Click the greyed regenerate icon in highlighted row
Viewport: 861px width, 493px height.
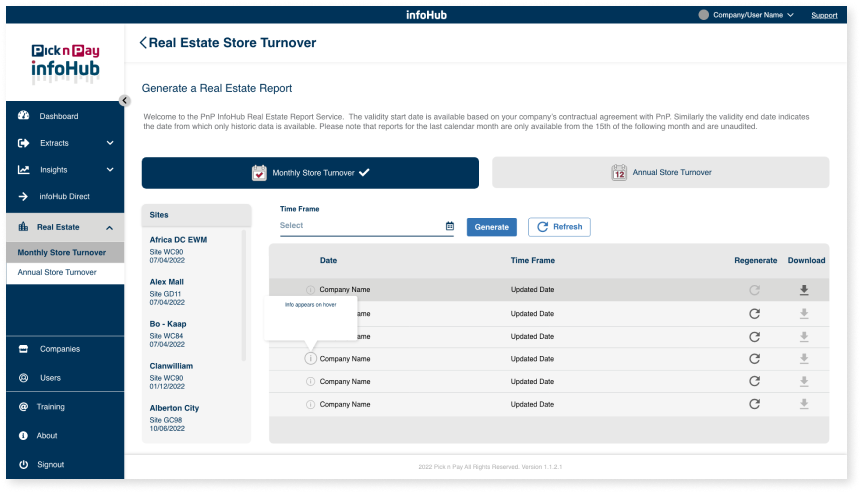(x=754, y=290)
